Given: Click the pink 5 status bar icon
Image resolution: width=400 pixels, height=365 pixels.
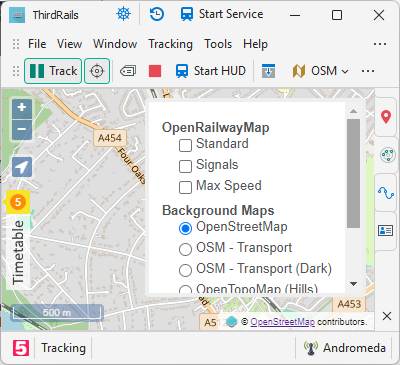Looking at the screenshot, I should coord(21,348).
